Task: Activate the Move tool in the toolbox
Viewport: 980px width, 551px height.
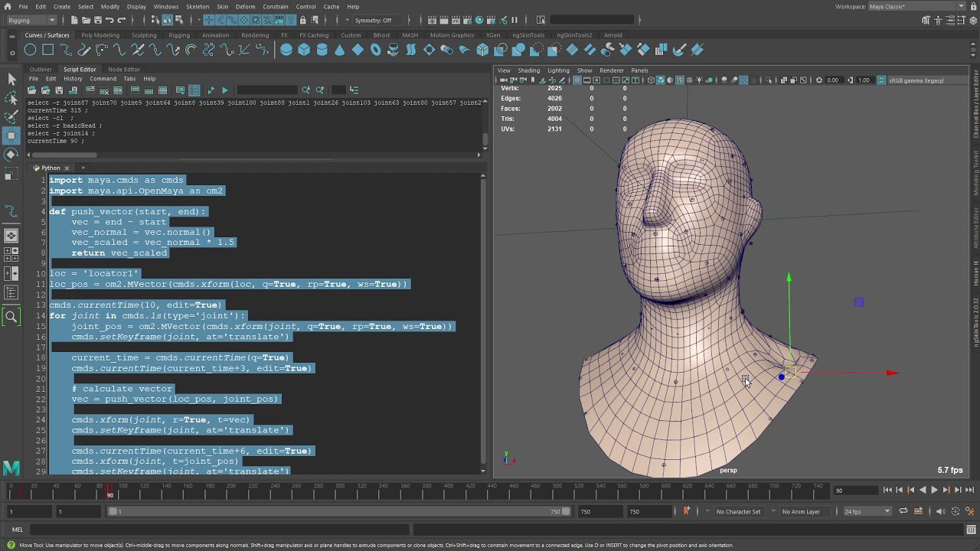Action: click(x=11, y=135)
